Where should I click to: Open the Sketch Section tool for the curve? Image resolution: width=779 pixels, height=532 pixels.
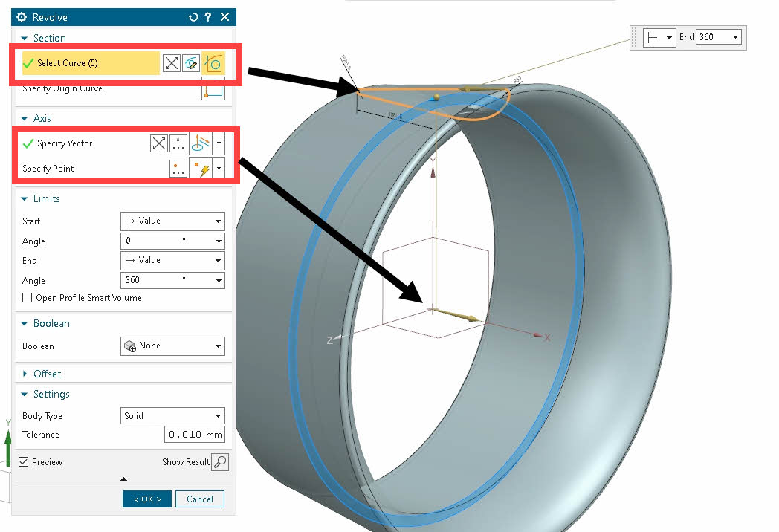[x=214, y=63]
